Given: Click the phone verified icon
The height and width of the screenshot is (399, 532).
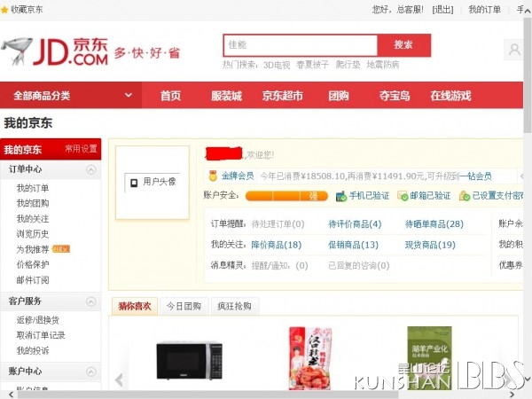Looking at the screenshot, I should click(x=341, y=196).
